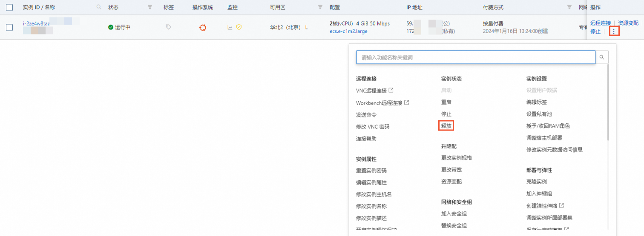
Task: Click the 操作系统 column header
Action: [x=203, y=7]
